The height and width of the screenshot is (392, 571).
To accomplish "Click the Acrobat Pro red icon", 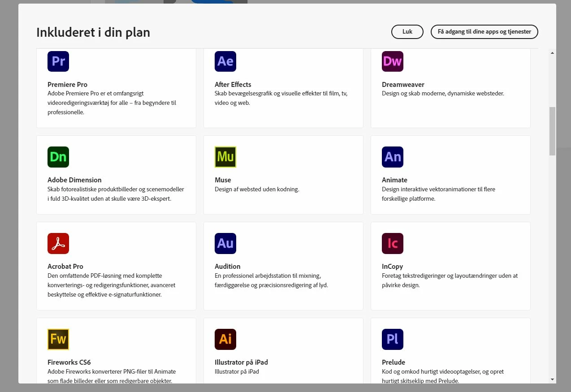I will coord(58,243).
